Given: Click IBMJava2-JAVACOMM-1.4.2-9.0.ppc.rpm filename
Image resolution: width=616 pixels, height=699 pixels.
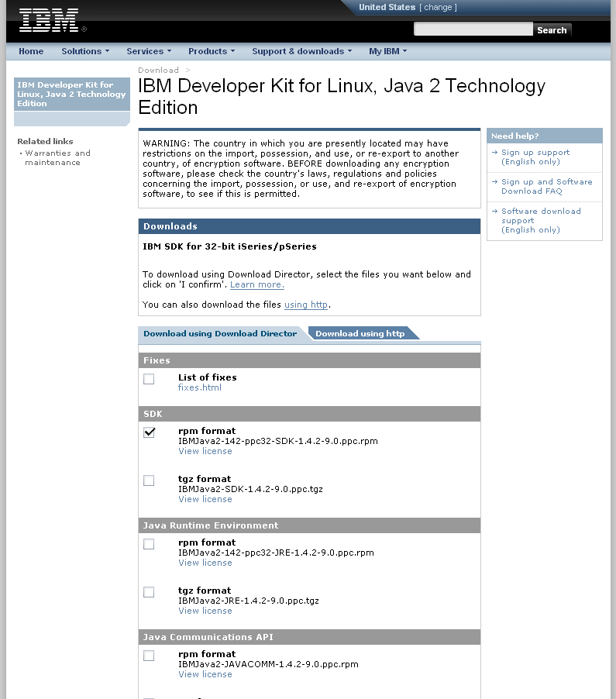Looking at the screenshot, I should (268, 664).
